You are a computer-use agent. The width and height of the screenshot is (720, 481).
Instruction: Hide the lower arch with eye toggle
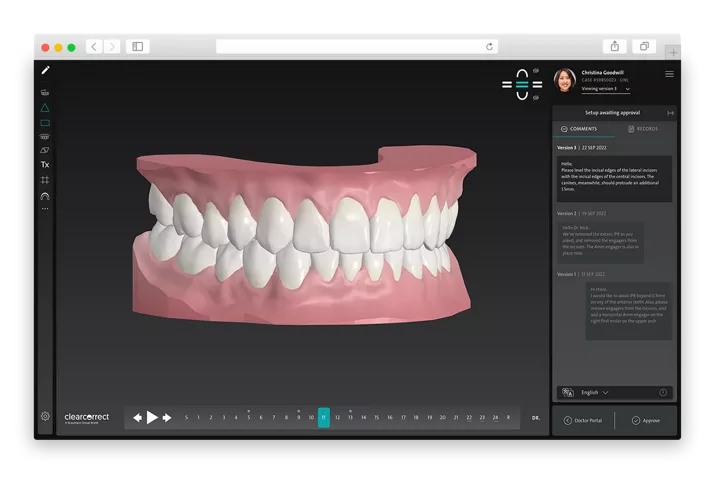click(x=537, y=97)
